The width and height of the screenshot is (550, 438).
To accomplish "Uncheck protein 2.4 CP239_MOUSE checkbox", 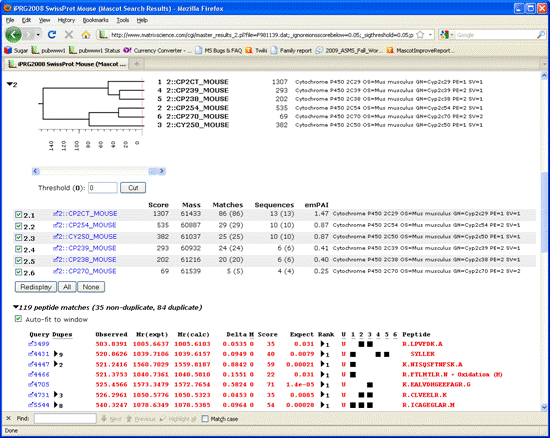I will click(x=18, y=249).
